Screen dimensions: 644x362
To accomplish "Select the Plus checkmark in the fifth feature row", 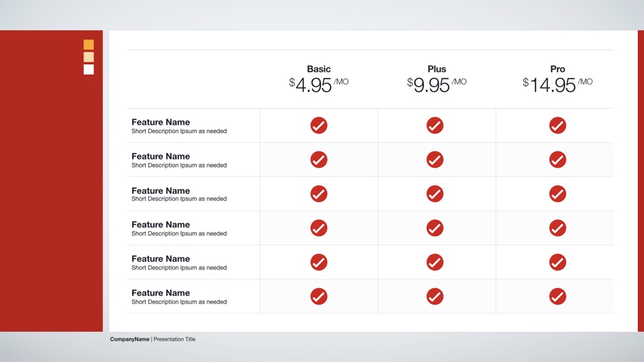I will (x=435, y=262).
